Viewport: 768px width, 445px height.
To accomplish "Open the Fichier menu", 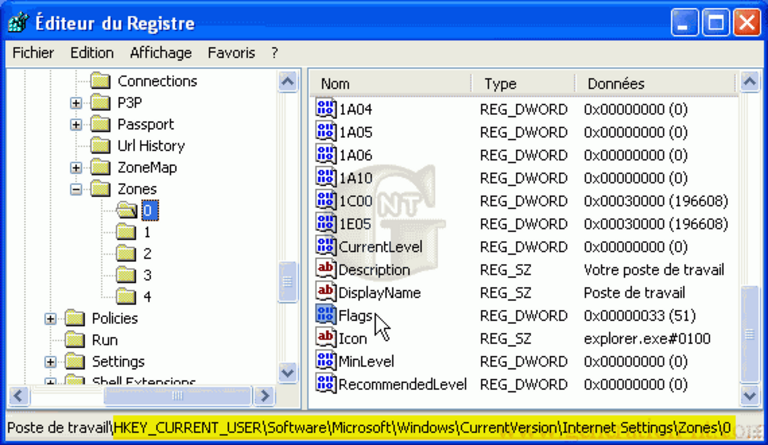I will 33,53.
